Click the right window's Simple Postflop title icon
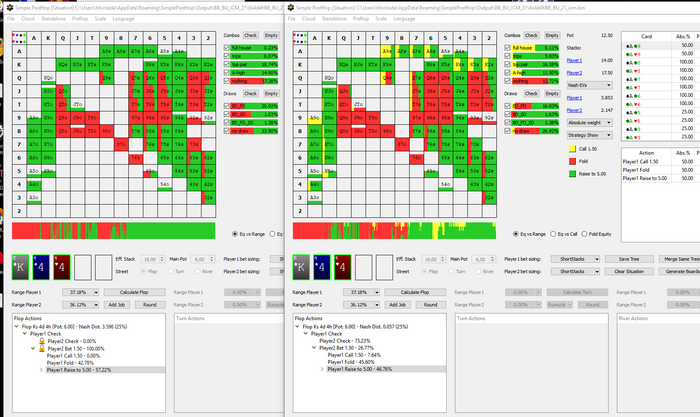This screenshot has height=417, width=700. coord(291,8)
